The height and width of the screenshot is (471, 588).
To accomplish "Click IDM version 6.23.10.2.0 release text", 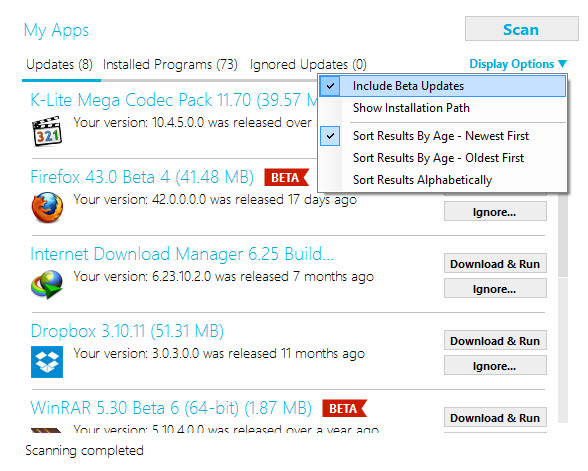I will [x=224, y=277].
